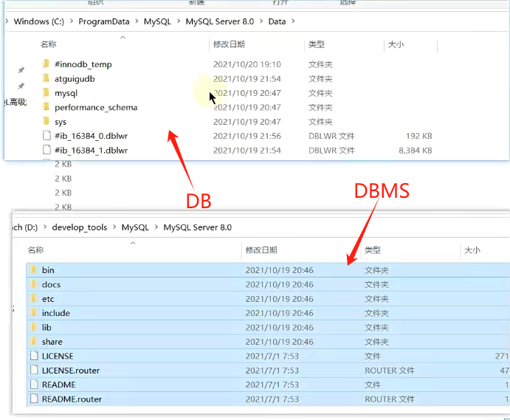This screenshot has height=420, width=510.
Task: Click the README file icon
Action: click(x=34, y=385)
